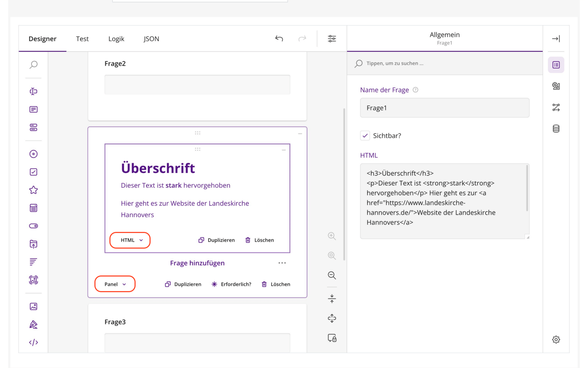Open the conditions logic icon
Image resolution: width=588 pixels, height=368 pixels.
[x=556, y=107]
